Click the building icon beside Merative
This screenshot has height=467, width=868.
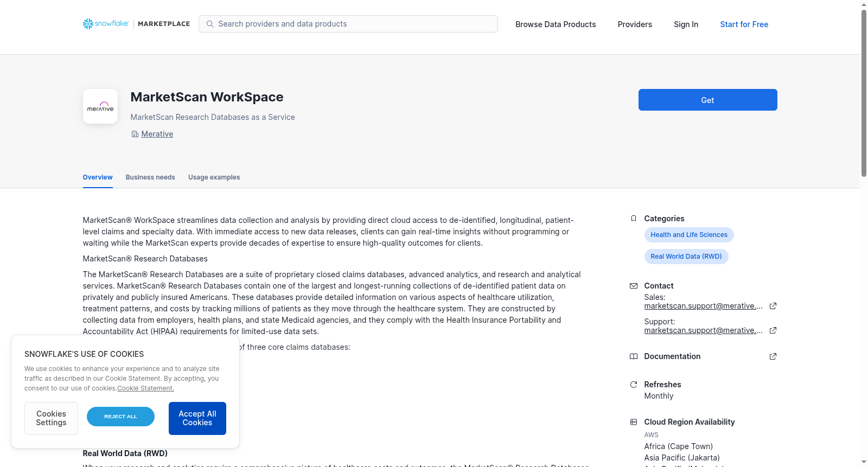pyautogui.click(x=135, y=134)
